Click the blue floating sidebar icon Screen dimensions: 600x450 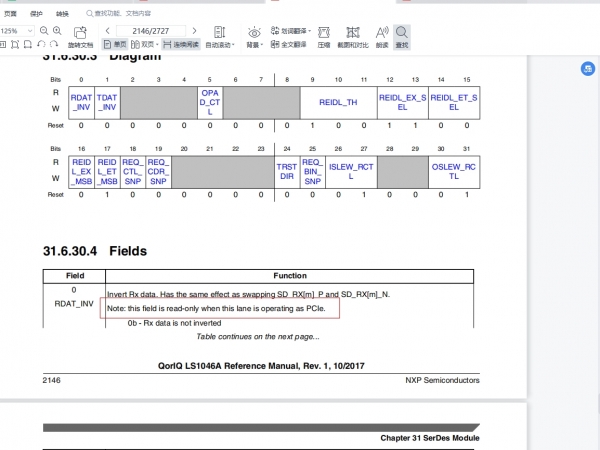[x=590, y=68]
